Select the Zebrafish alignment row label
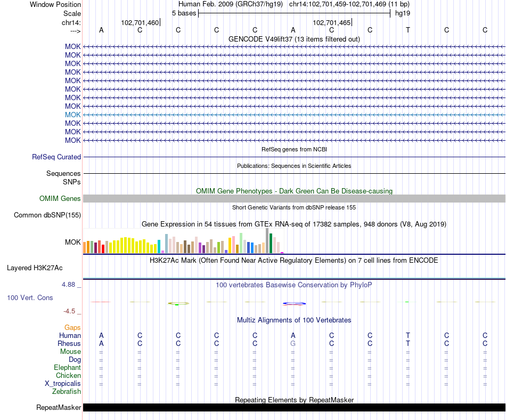This screenshot has width=506, height=420. point(67,392)
